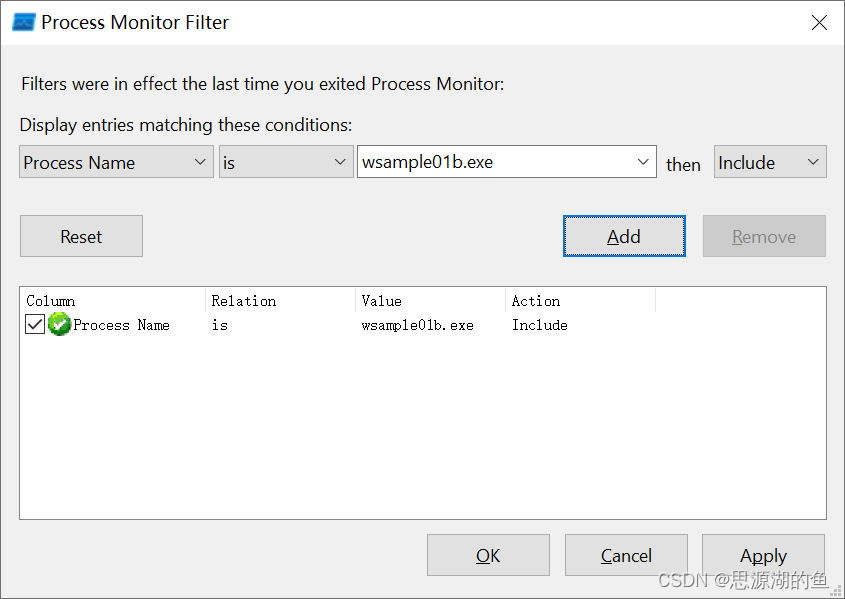This screenshot has width=845, height=599.
Task: Select the 'Process Name' cell in the filter list
Action: pyautogui.click(x=121, y=325)
